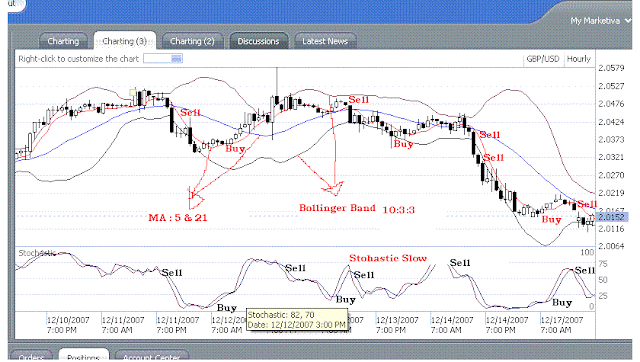Click the small box beside the customize hint
640x362 pixels.
pos(162,59)
